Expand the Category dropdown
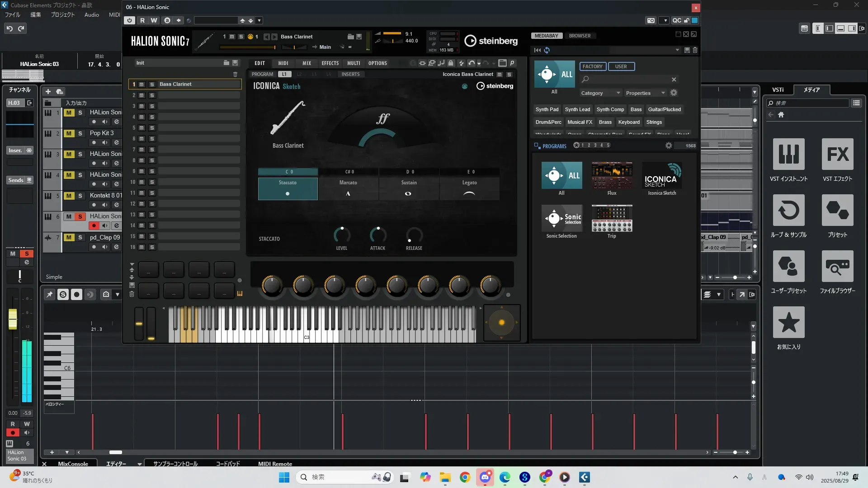The width and height of the screenshot is (868, 488). click(600, 93)
